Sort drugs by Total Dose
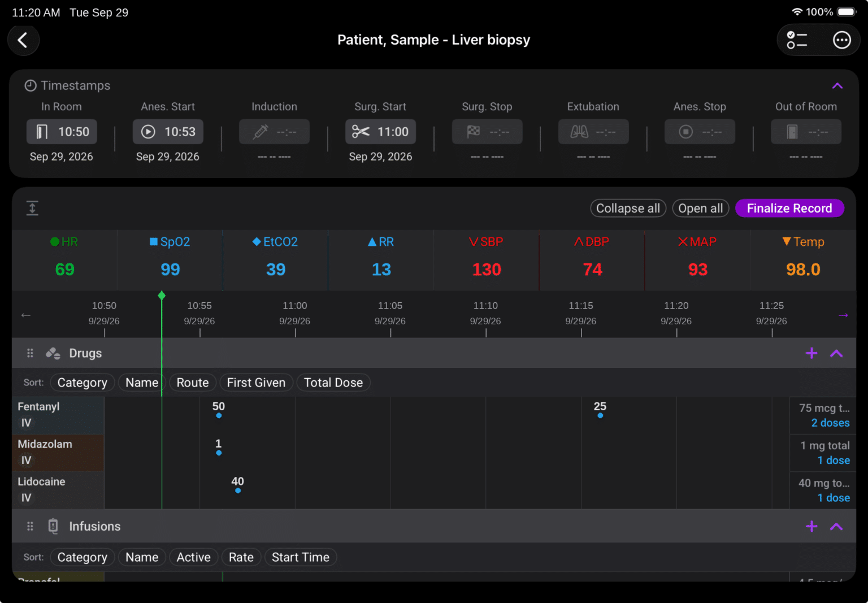The width and height of the screenshot is (868, 603). pos(333,383)
